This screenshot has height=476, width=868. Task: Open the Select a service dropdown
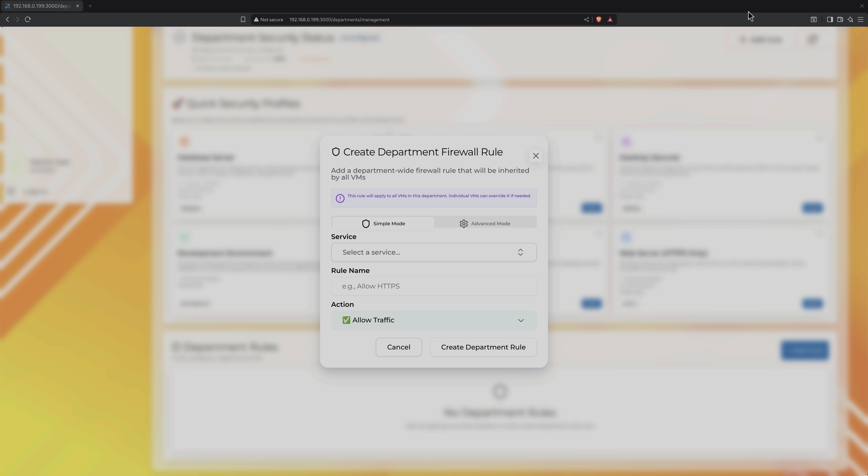click(433, 252)
